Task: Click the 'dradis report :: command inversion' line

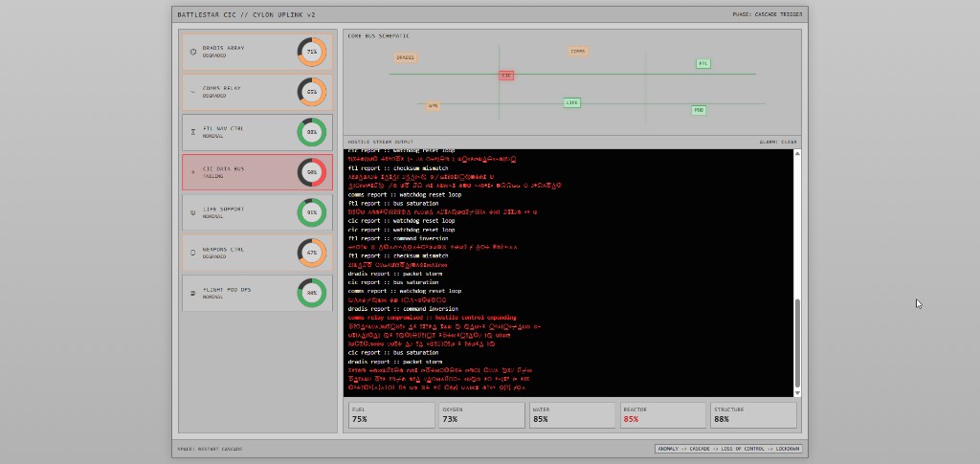Action: (403, 308)
